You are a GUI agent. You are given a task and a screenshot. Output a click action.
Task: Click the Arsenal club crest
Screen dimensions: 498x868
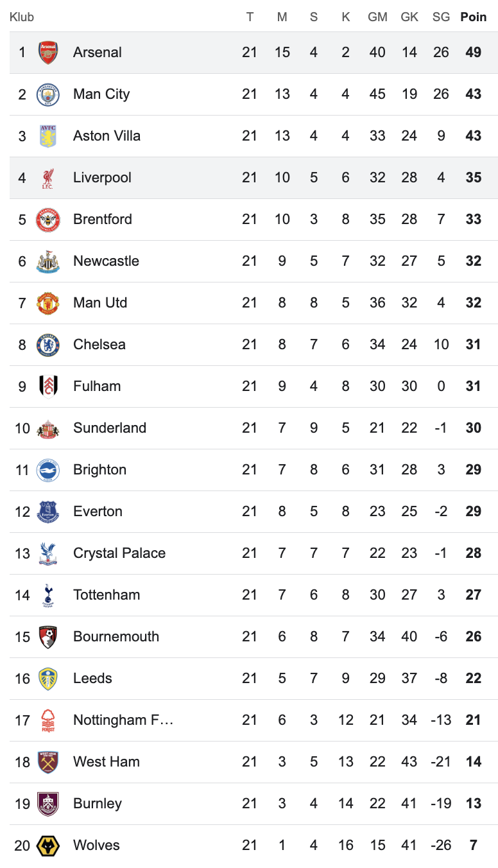pos(48,53)
